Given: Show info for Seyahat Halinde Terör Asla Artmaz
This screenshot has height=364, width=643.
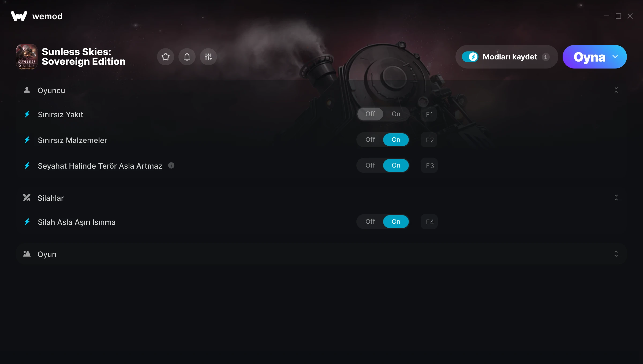Looking at the screenshot, I should coord(171,166).
